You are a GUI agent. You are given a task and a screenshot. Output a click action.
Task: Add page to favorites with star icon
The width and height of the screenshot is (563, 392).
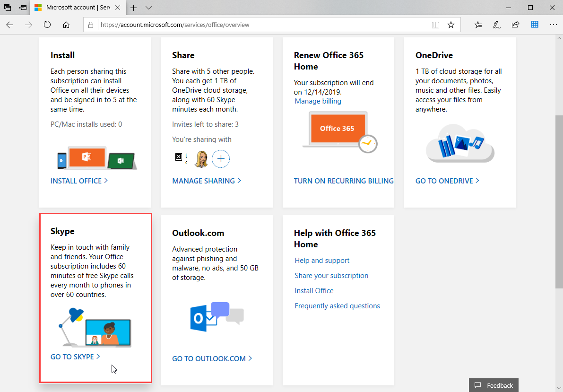point(451,25)
